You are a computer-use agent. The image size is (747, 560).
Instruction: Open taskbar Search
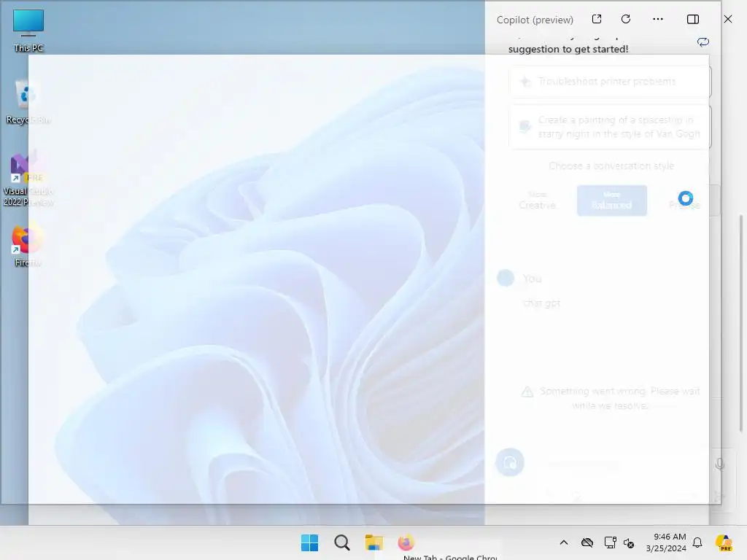click(342, 542)
